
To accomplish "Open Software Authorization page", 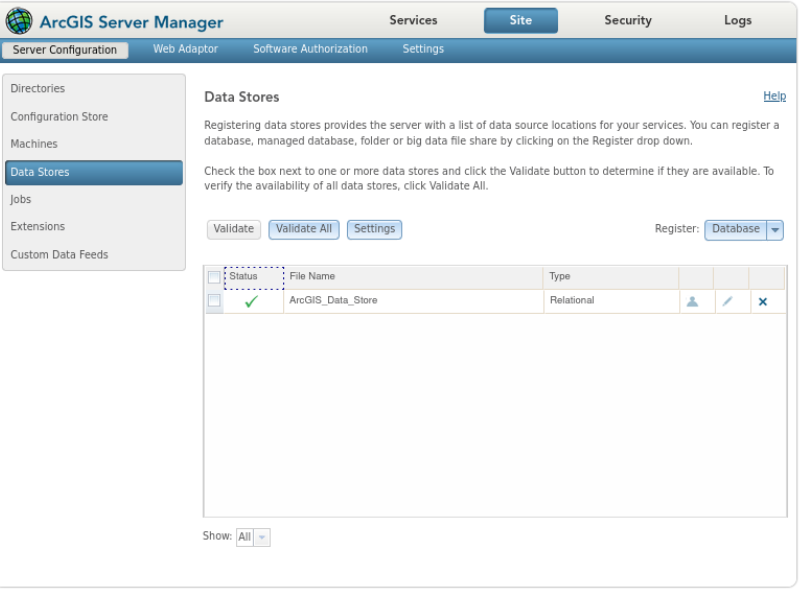I will 310,49.
